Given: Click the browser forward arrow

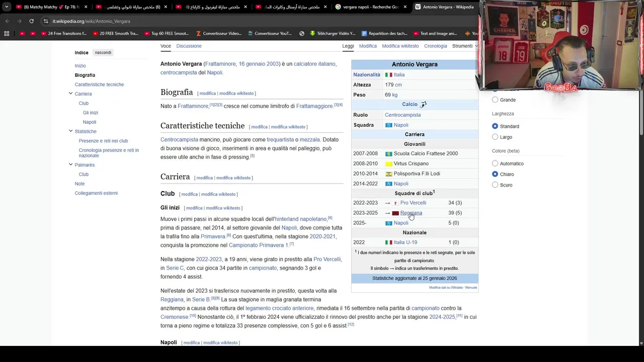Looking at the screenshot, I should [19, 21].
